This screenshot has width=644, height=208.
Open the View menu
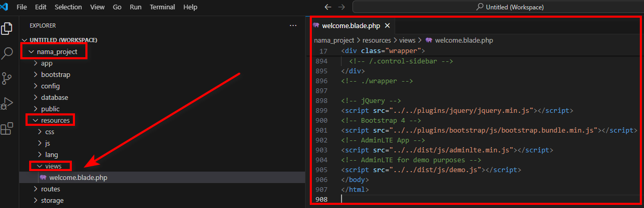tap(97, 7)
